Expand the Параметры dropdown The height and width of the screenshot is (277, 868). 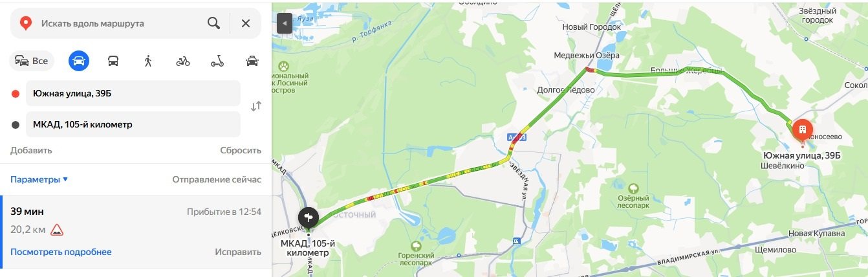click(x=39, y=179)
